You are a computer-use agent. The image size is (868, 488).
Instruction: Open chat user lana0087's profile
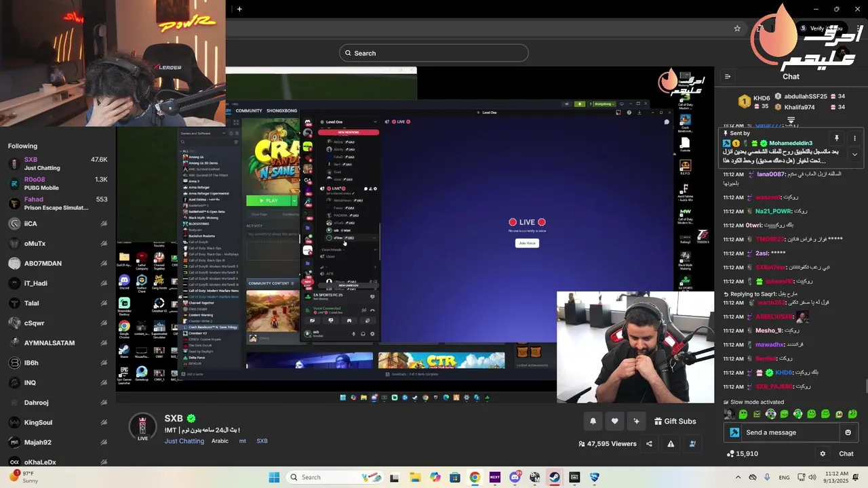[x=770, y=174]
